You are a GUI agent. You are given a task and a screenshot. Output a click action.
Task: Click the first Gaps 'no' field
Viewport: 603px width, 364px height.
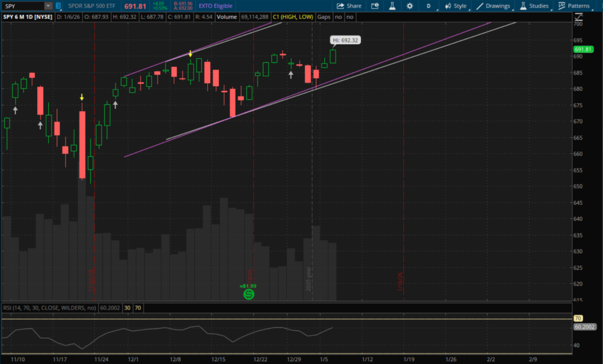[338, 17]
